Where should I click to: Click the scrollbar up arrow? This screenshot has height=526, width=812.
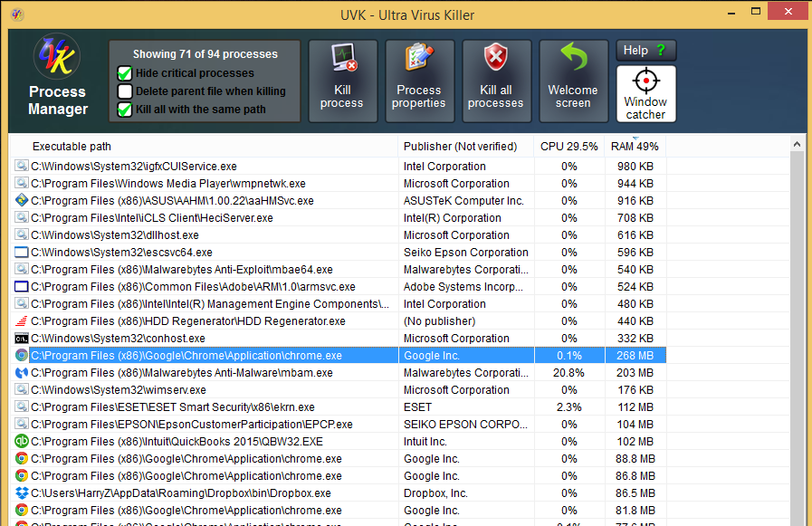click(x=797, y=145)
